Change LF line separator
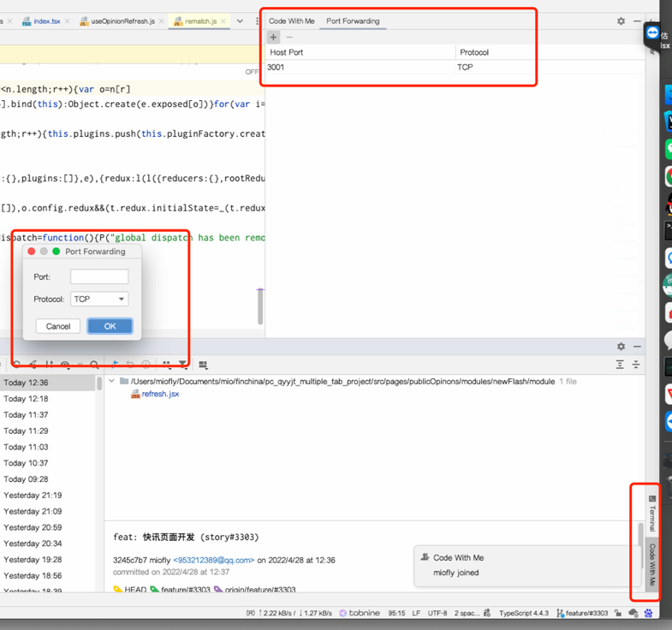The image size is (672, 630). (416, 613)
